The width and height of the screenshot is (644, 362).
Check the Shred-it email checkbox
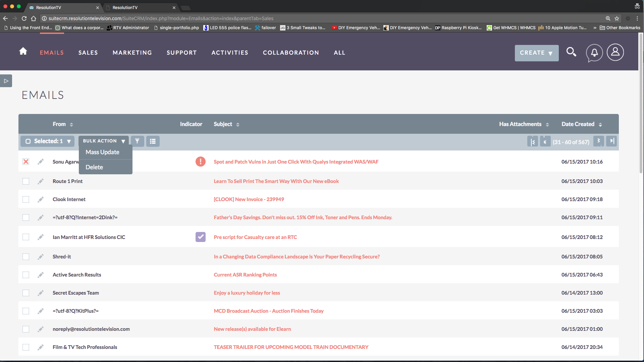click(26, 257)
